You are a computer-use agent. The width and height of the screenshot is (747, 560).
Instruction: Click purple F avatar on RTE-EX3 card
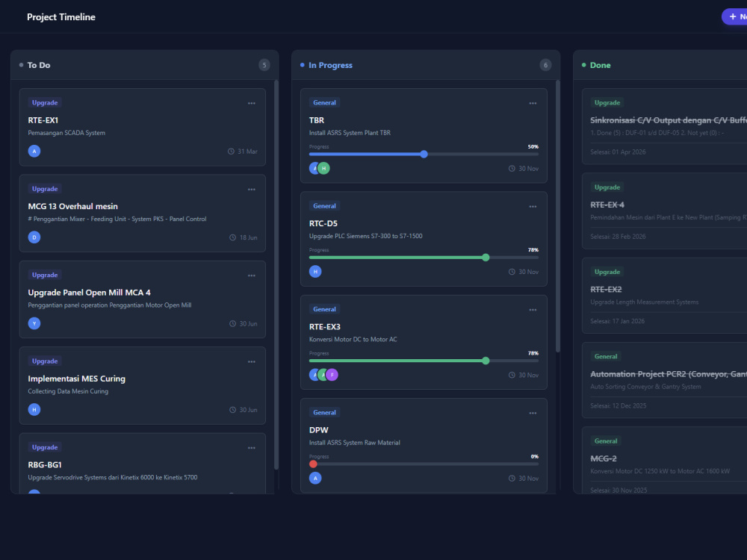(x=332, y=375)
